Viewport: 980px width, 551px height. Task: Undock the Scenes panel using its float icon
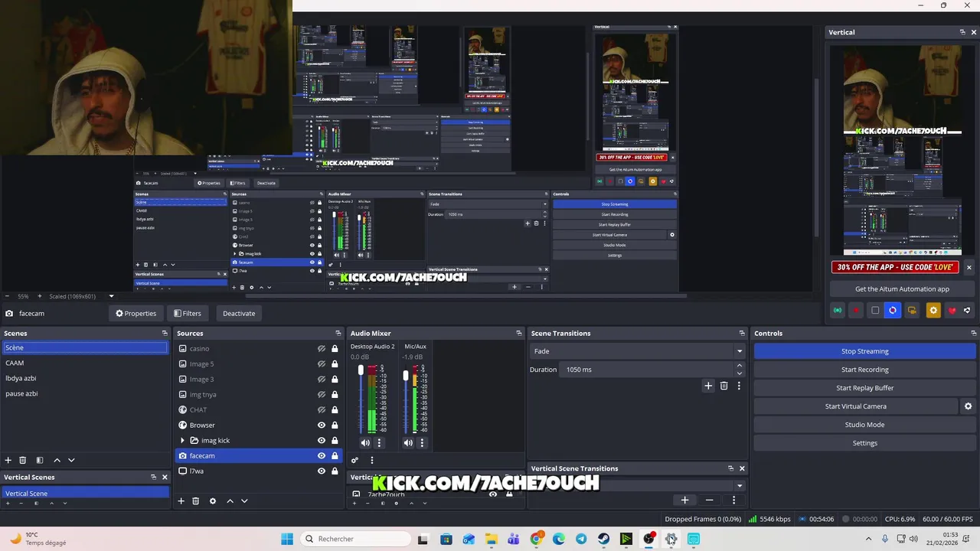(165, 333)
